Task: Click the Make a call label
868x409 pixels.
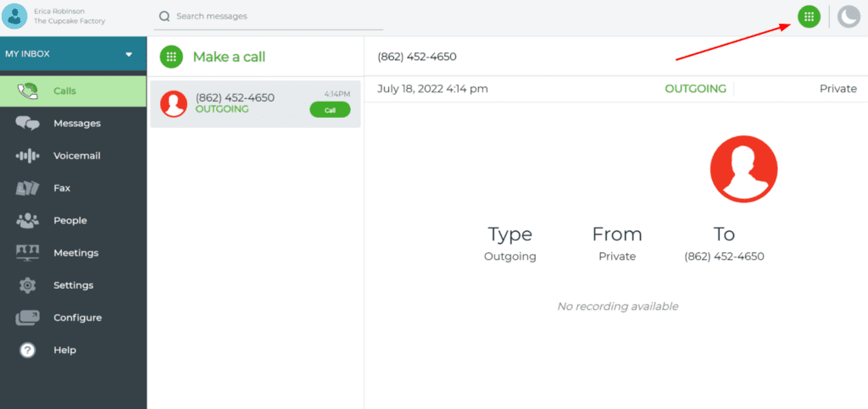Action: 229,57
